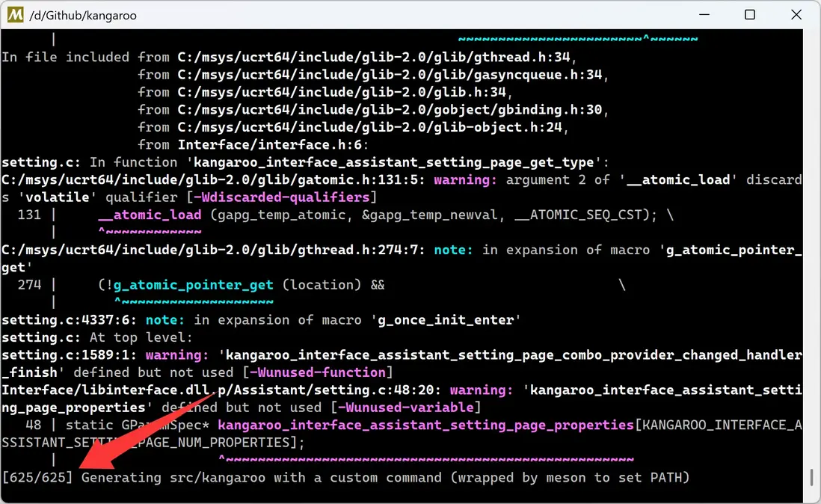Close the terminal window
Image resolution: width=821 pixels, height=504 pixels.
coord(796,15)
